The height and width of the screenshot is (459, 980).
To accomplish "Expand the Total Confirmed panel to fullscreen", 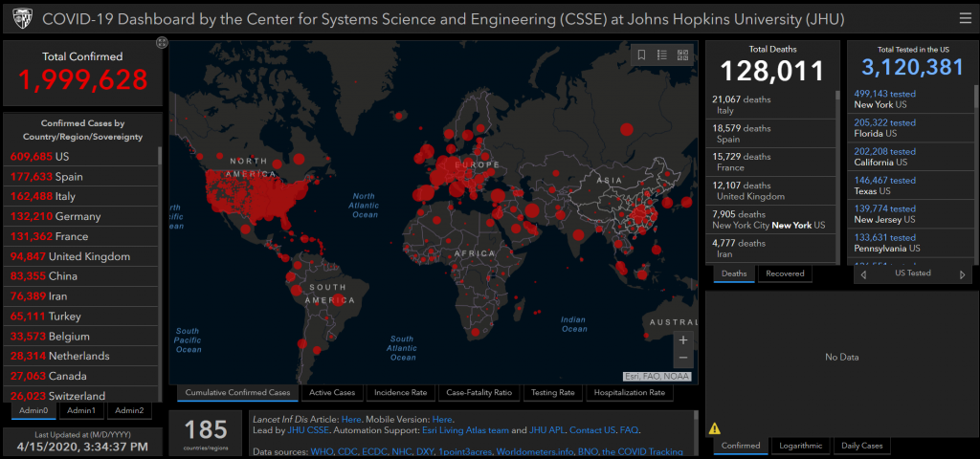I will [x=162, y=42].
